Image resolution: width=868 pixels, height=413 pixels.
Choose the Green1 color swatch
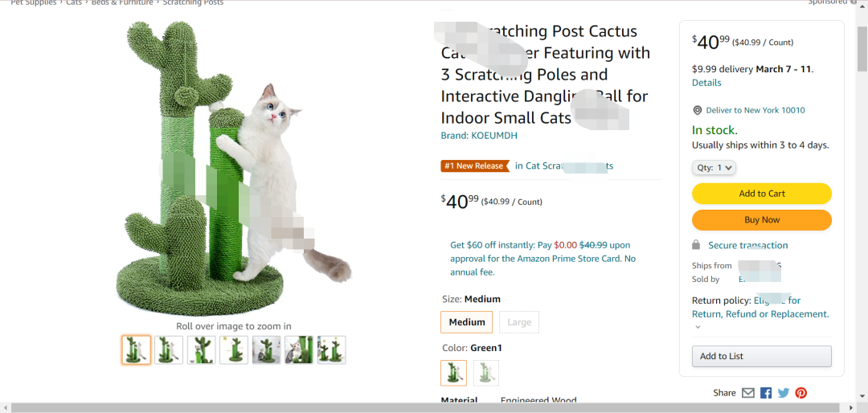coord(454,373)
